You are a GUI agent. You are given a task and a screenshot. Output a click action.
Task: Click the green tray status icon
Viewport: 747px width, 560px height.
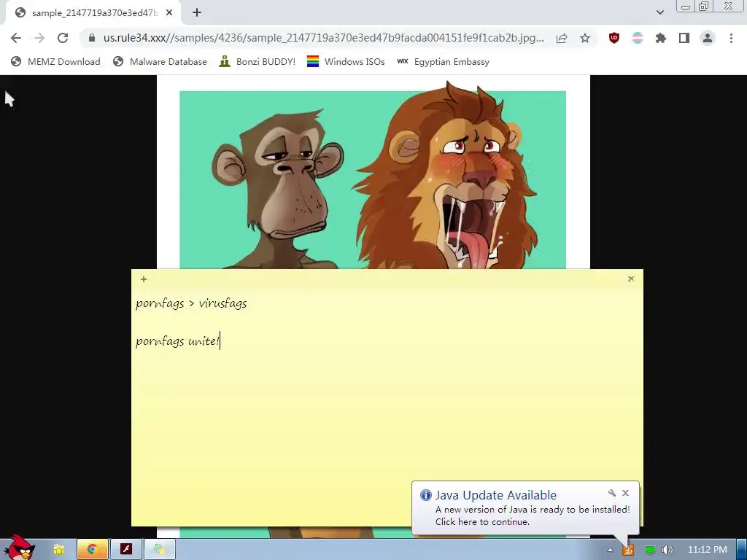(x=649, y=550)
